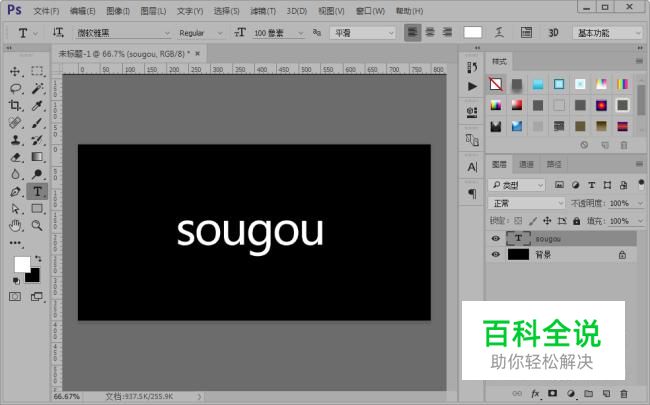Viewport: 650px width, 405px height.
Task: Open the 滤镜(T) menu
Action: tap(263, 11)
